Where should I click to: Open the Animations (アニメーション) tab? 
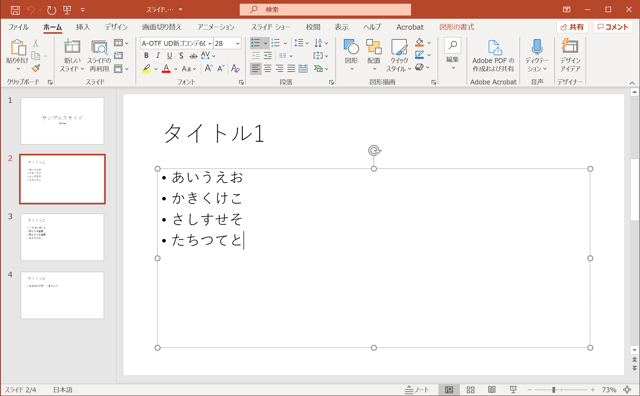coord(216,27)
